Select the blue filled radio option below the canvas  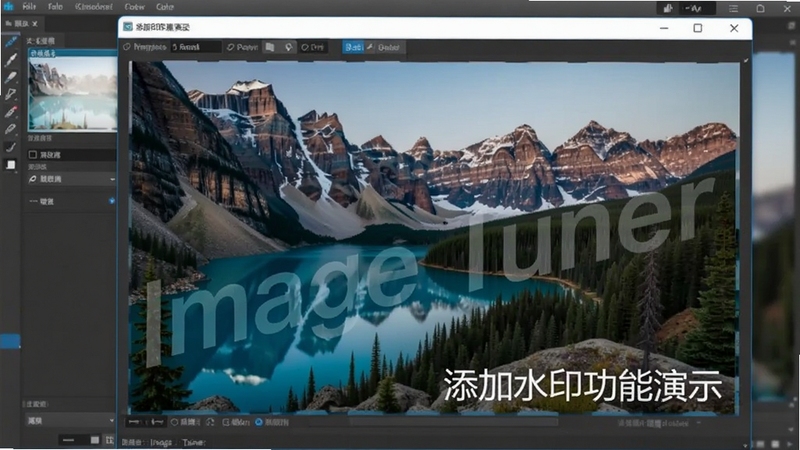(x=259, y=422)
